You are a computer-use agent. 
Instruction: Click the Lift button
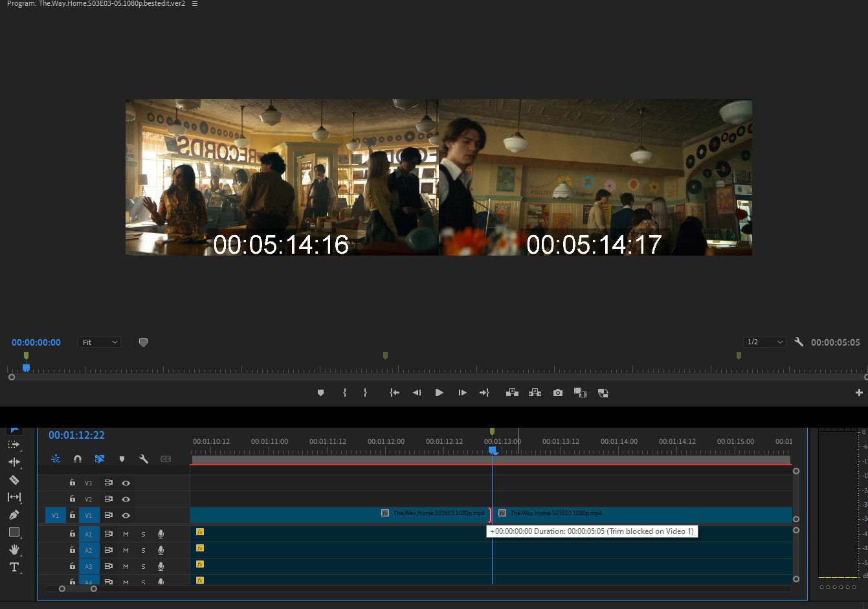pyautogui.click(x=512, y=393)
